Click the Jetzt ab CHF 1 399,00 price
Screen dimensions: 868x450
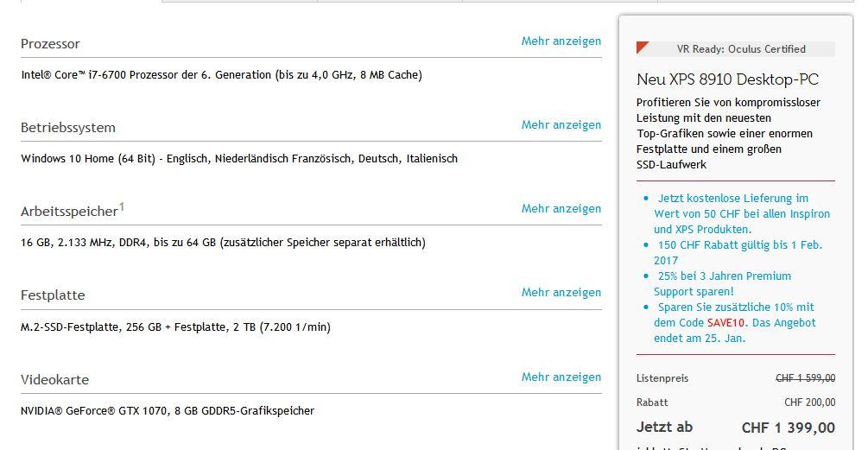788,428
